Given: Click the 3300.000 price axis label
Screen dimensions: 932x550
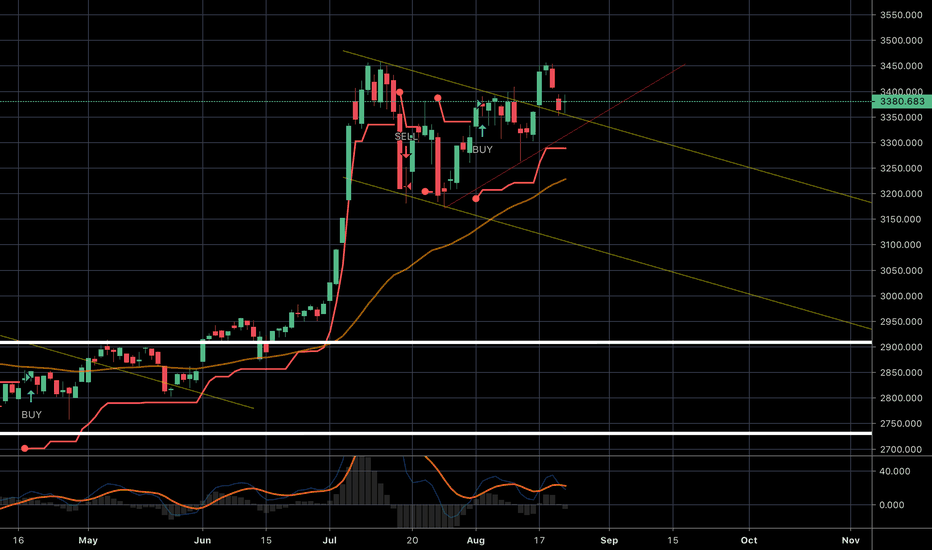Looking at the screenshot, I should coord(901,143).
